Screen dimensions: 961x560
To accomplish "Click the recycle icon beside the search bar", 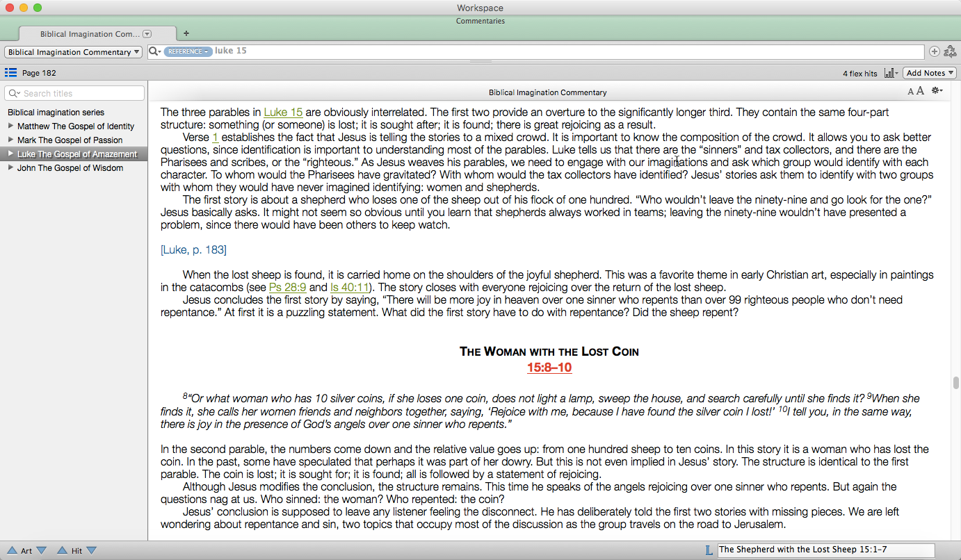I will [950, 51].
